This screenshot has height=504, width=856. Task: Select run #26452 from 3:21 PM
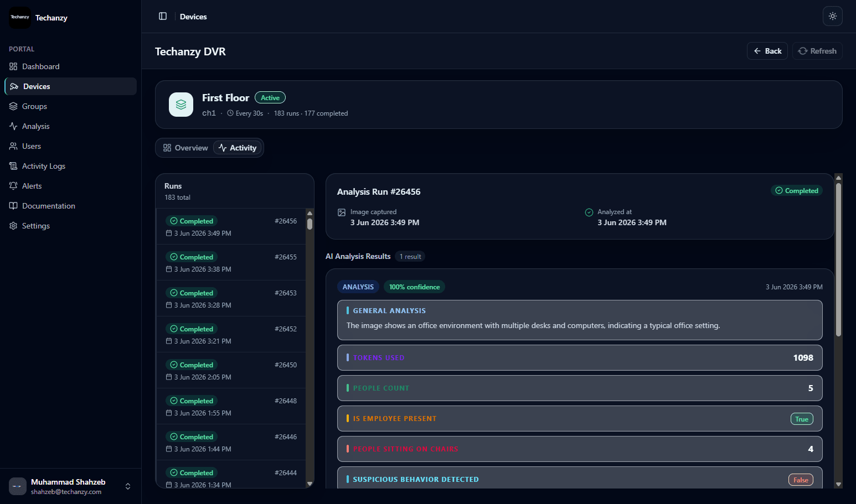pyautogui.click(x=231, y=335)
